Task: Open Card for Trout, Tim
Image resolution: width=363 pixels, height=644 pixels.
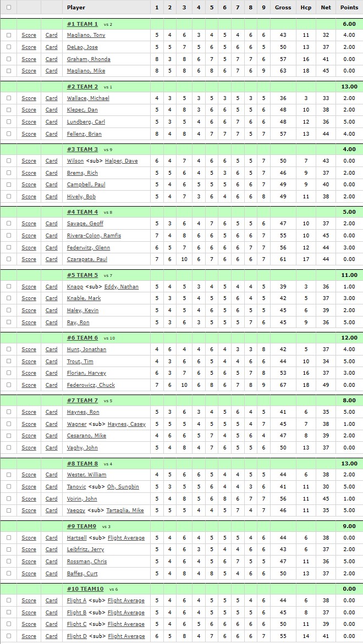Action: click(x=51, y=362)
